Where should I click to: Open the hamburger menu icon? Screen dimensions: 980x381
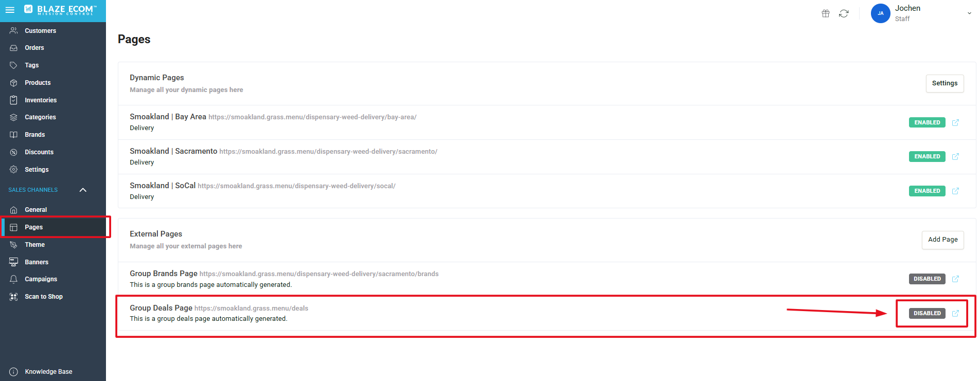click(10, 10)
